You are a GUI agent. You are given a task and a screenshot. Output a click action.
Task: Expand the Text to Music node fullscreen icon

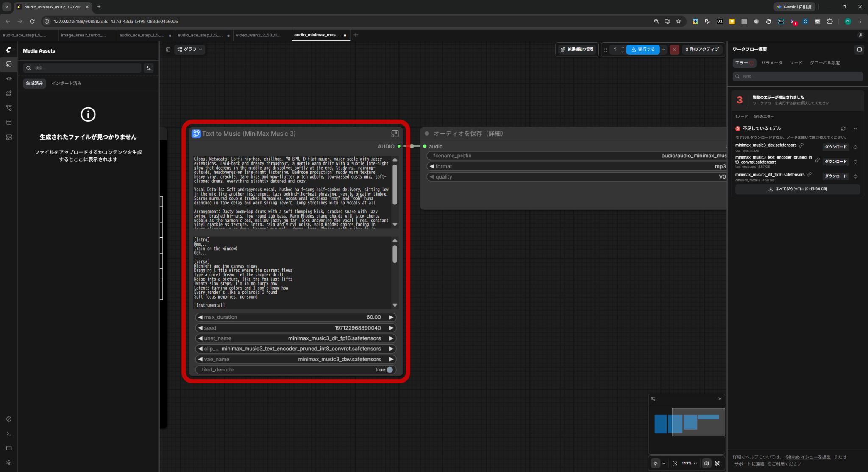[x=395, y=134]
